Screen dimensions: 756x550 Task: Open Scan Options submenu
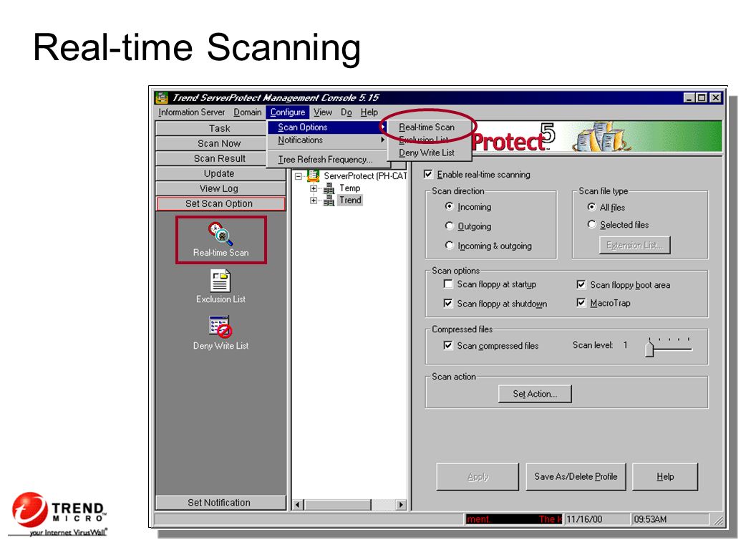328,127
